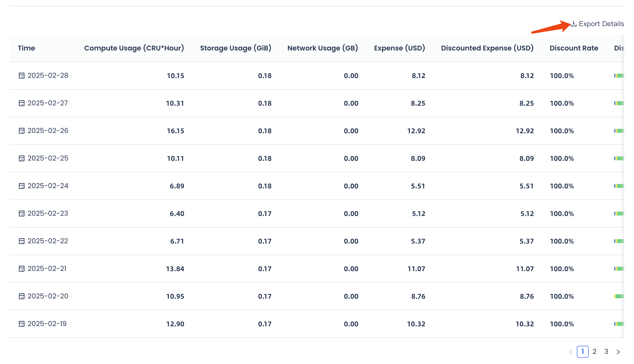
Task: Click the previous page arrow
Action: click(x=571, y=352)
